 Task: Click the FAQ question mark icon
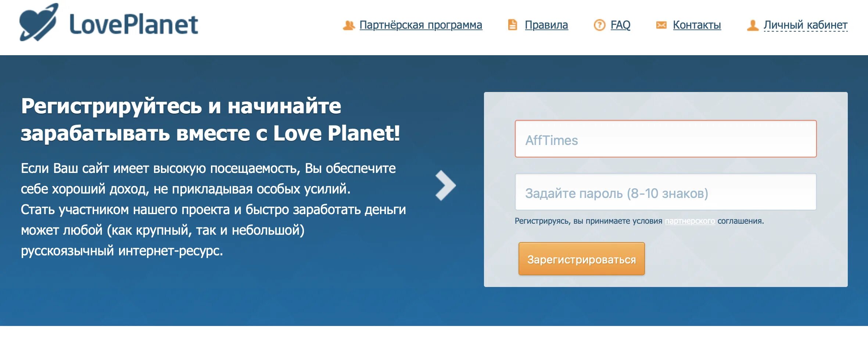pos(599,25)
